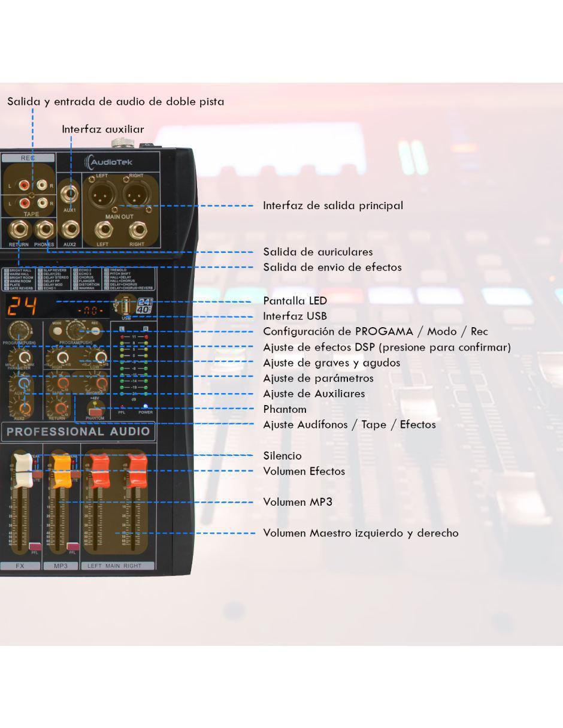Click the HIGH equalizer knob
Screen dimensions: 563x728
(x=62, y=358)
